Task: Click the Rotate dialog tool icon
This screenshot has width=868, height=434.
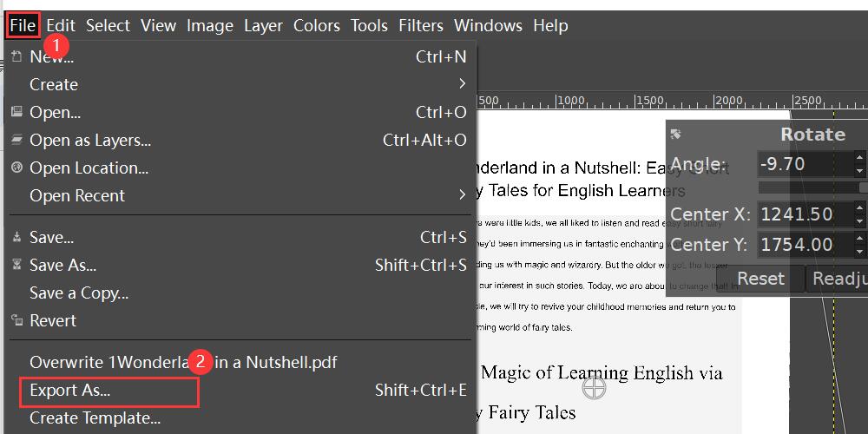Action: tap(675, 134)
